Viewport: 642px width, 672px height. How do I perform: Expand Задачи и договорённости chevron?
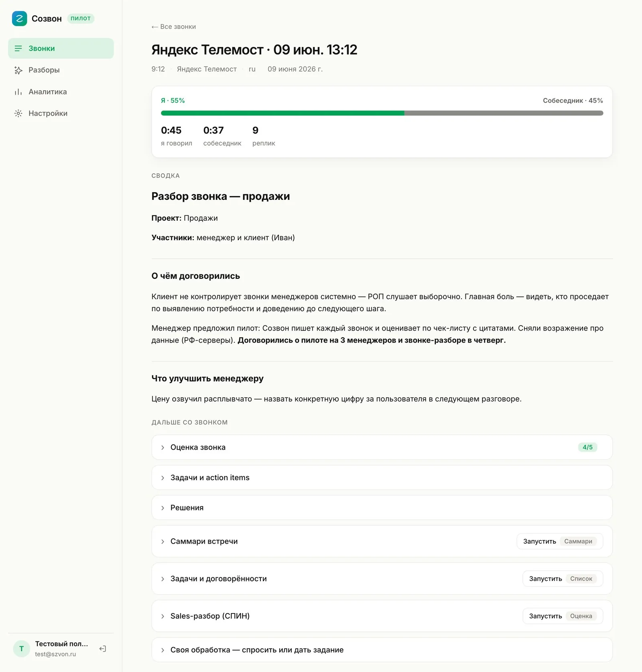(163, 579)
